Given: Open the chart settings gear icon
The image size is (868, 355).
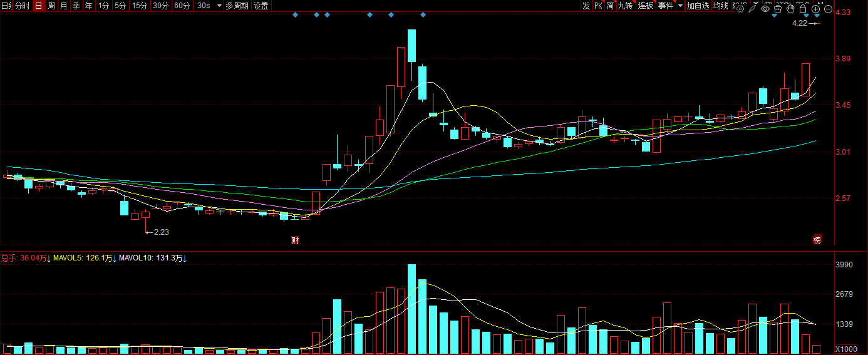Looking at the screenshot, I should (740, 9).
